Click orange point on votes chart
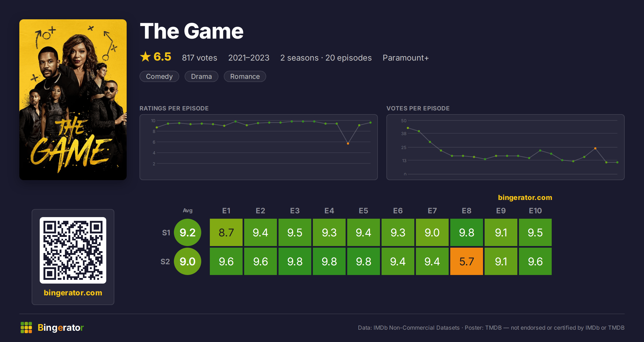This screenshot has height=342, width=644. pyautogui.click(x=595, y=148)
